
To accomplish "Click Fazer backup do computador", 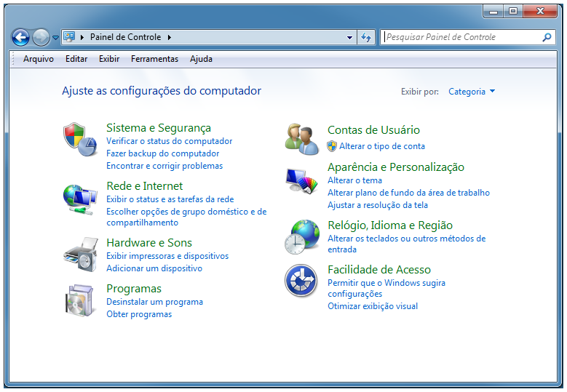I will [x=163, y=153].
